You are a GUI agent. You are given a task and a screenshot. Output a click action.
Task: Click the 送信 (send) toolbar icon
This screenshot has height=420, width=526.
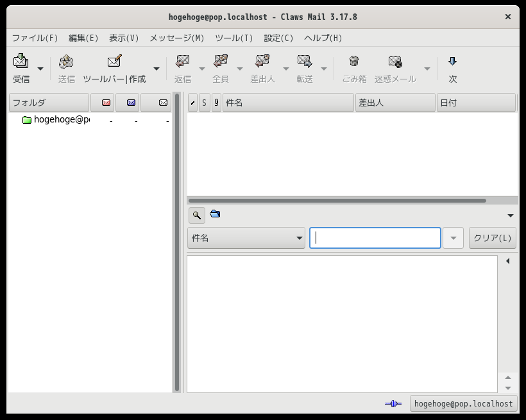[66, 62]
